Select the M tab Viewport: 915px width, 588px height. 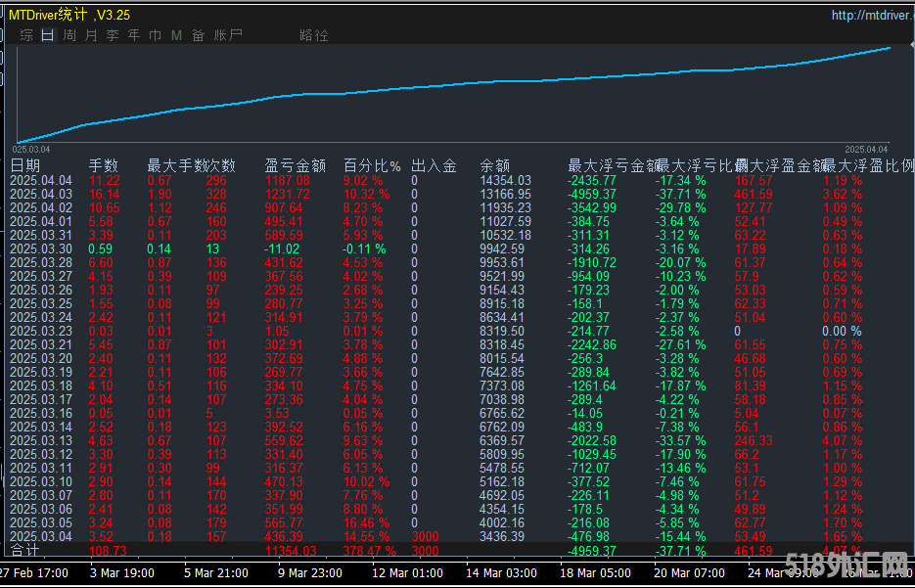176,35
